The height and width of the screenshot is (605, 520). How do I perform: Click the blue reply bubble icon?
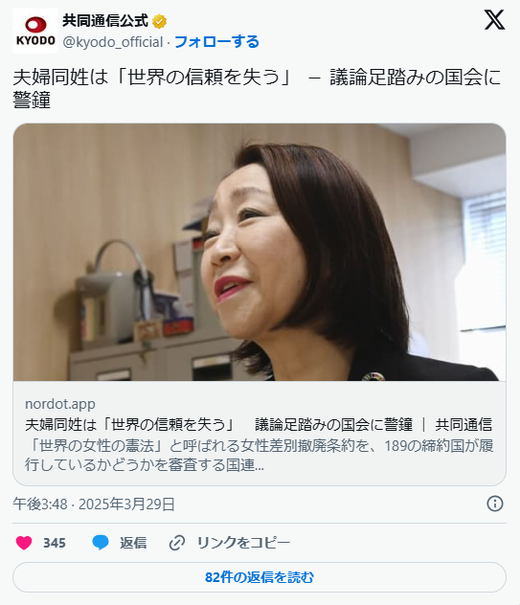pos(101,542)
